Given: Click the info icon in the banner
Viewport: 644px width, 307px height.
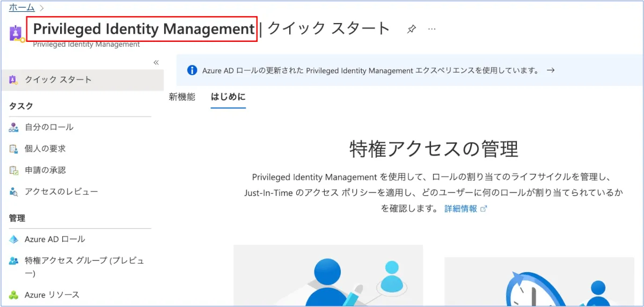Looking at the screenshot, I should coord(192,70).
